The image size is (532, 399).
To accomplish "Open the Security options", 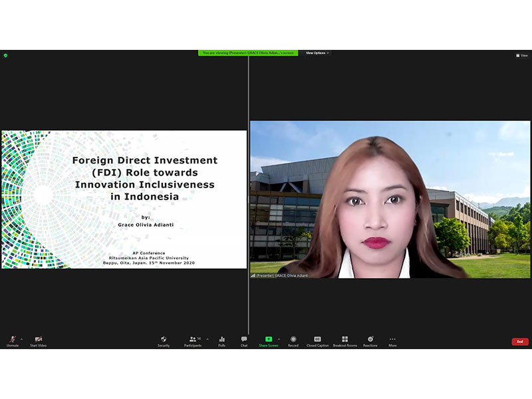I will (164, 340).
